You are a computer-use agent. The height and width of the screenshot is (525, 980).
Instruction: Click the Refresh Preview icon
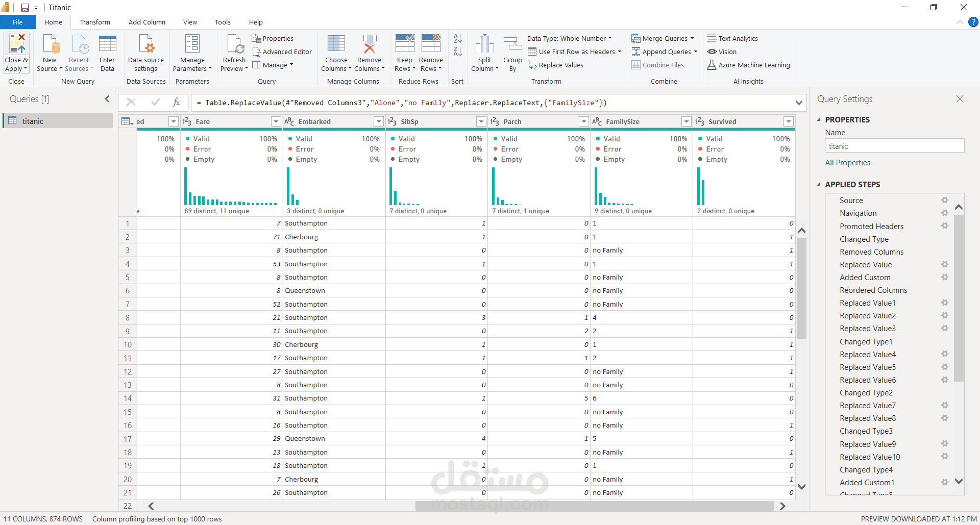(235, 44)
